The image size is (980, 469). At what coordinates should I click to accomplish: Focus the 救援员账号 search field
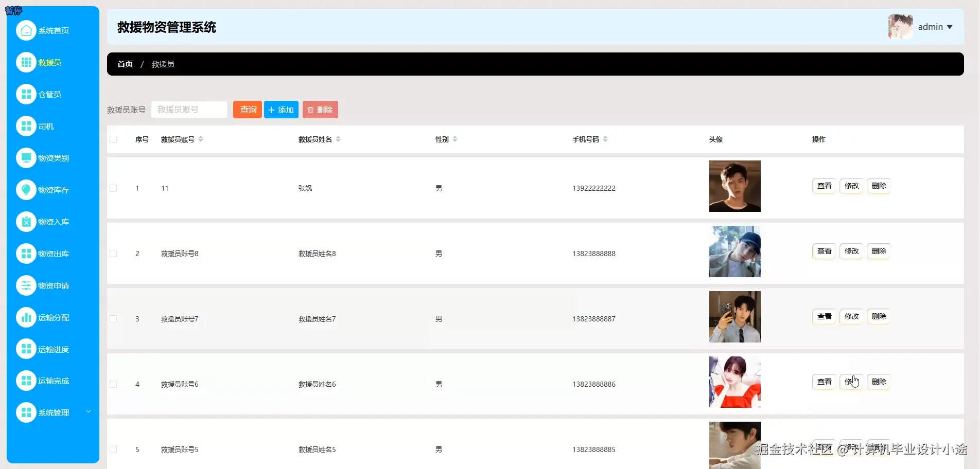pos(189,110)
